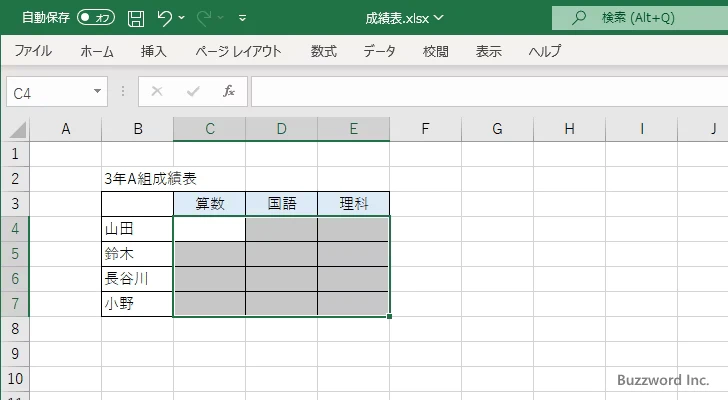This screenshot has width=728, height=400.
Task: Select row 6 header
Action: tap(15, 279)
